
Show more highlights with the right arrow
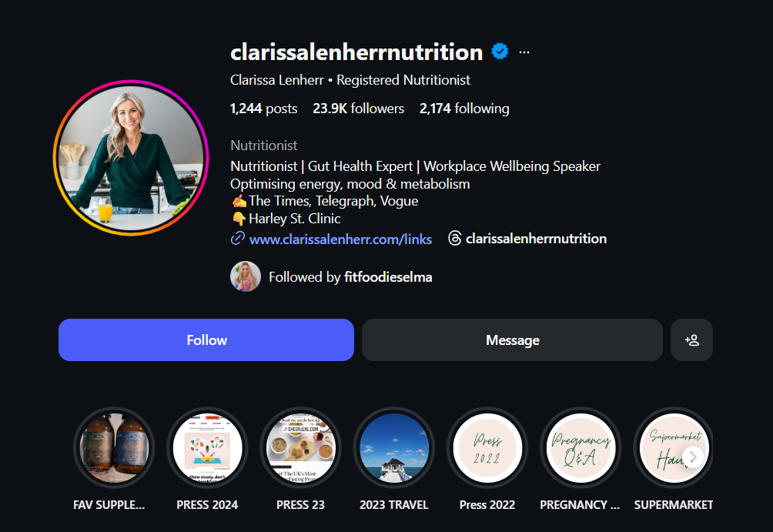point(693,457)
